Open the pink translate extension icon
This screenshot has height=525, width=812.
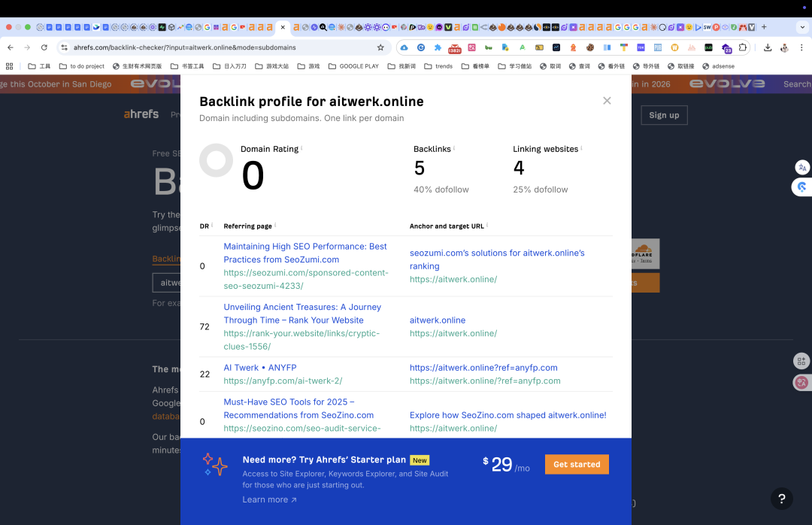471,47
